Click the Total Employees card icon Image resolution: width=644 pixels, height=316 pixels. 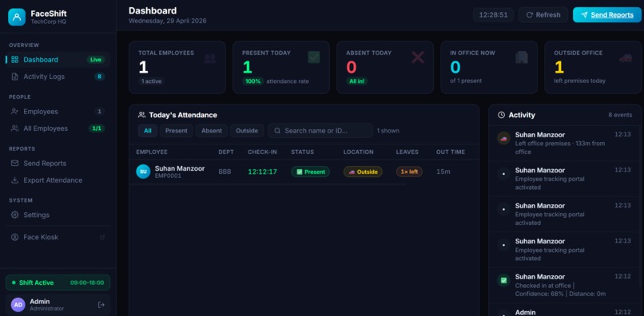click(x=210, y=58)
